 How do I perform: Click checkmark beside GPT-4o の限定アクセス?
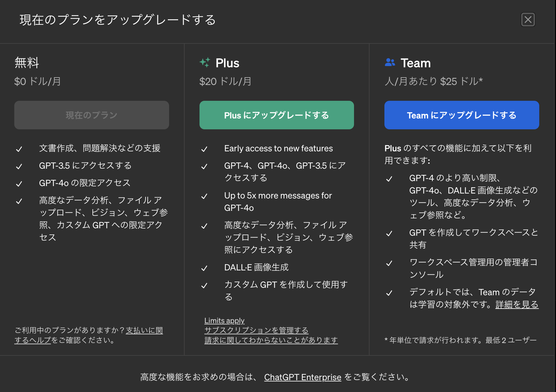pyautogui.click(x=19, y=184)
